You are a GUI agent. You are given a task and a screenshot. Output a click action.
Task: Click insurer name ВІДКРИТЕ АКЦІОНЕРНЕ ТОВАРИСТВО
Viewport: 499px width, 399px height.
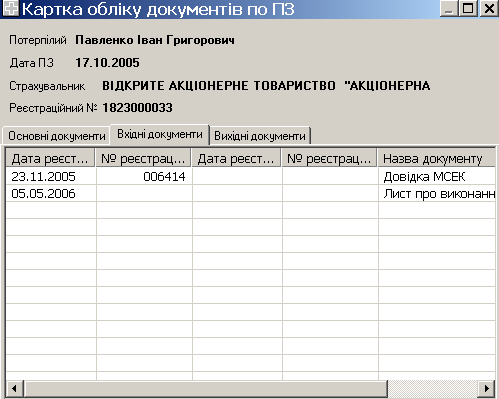point(219,86)
